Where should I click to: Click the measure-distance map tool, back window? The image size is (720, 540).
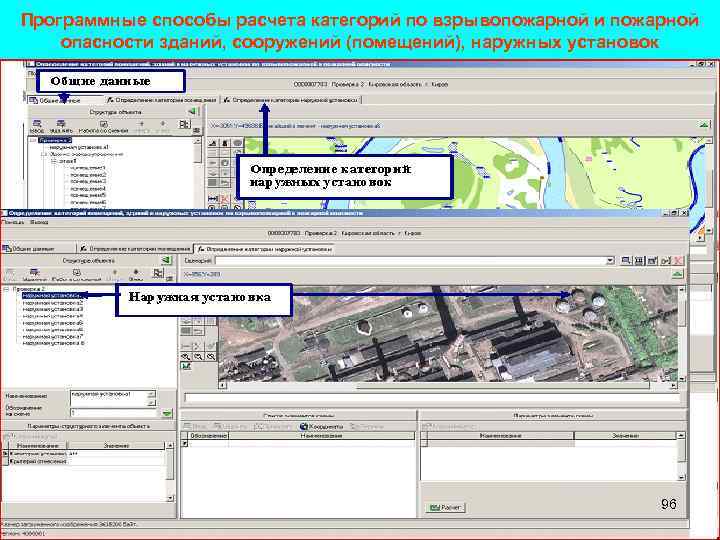point(213,198)
